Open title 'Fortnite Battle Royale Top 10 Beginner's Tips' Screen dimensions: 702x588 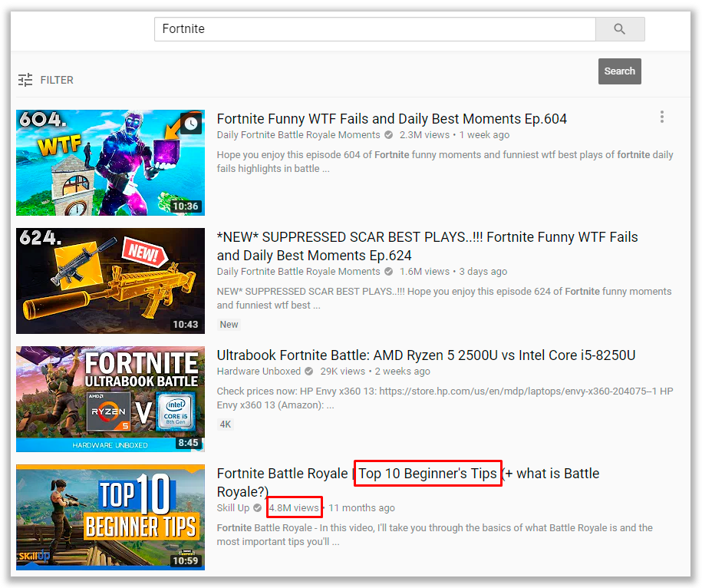point(408,482)
